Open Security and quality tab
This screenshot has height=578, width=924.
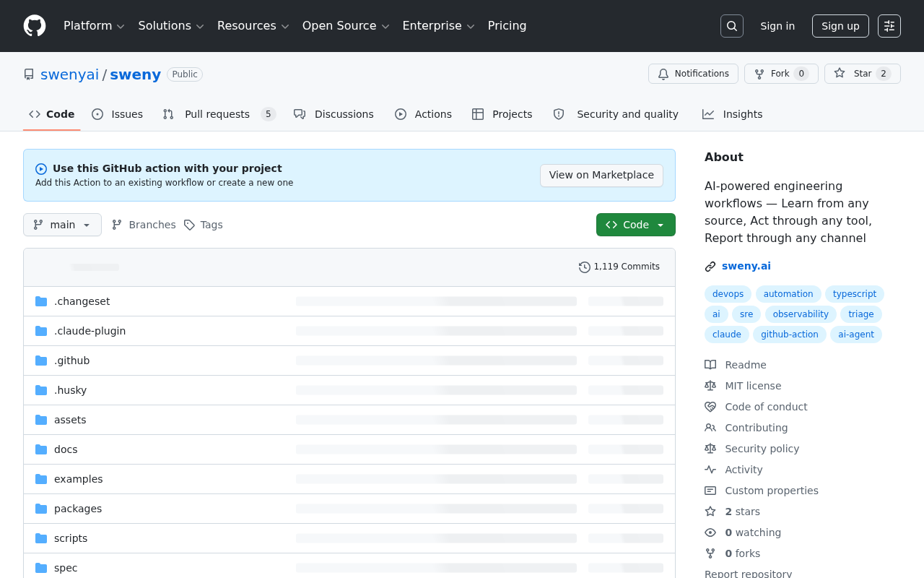coord(616,114)
